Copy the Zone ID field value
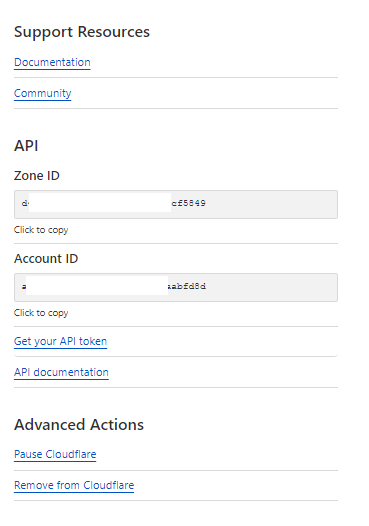Viewport: 369px width, 526px height. 176,204
